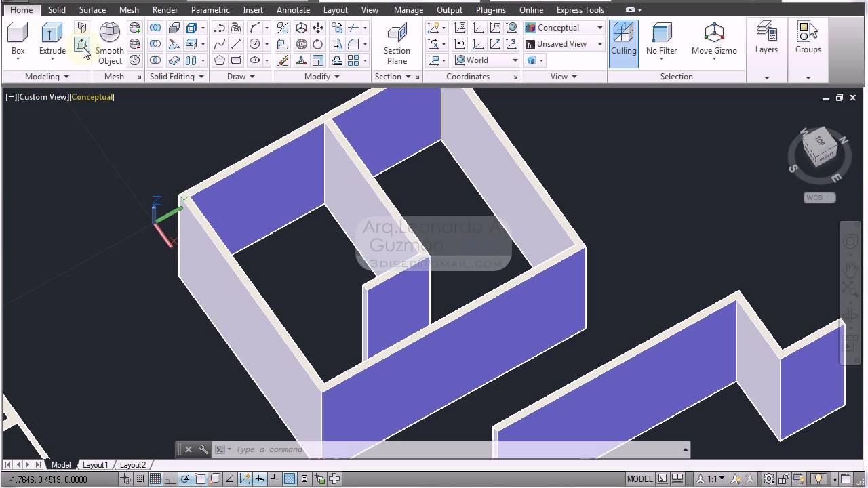Image resolution: width=868 pixels, height=488 pixels.
Task: Click the Conceptual viewport style label
Action: 92,97
